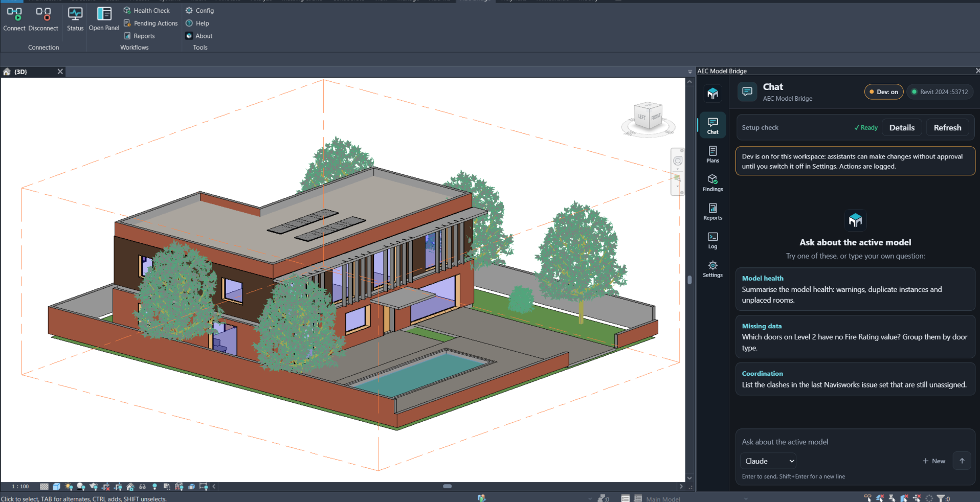
Task: Open the Detail Level icon in the view control bar
Action: [x=44, y=487]
